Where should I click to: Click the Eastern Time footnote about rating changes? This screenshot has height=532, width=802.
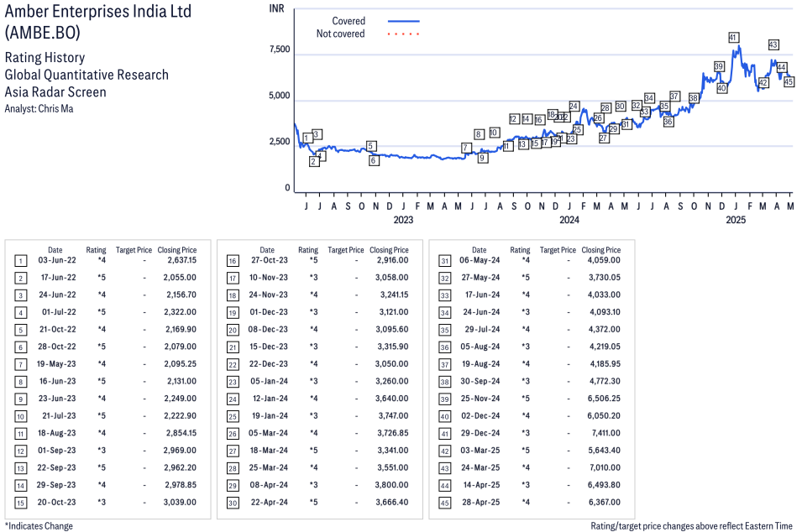[x=691, y=526]
